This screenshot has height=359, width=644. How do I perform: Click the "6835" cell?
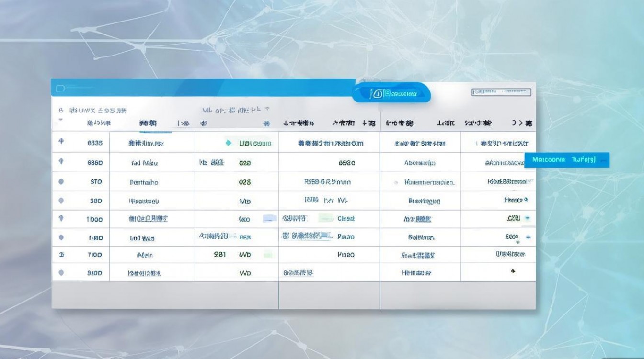95,143
